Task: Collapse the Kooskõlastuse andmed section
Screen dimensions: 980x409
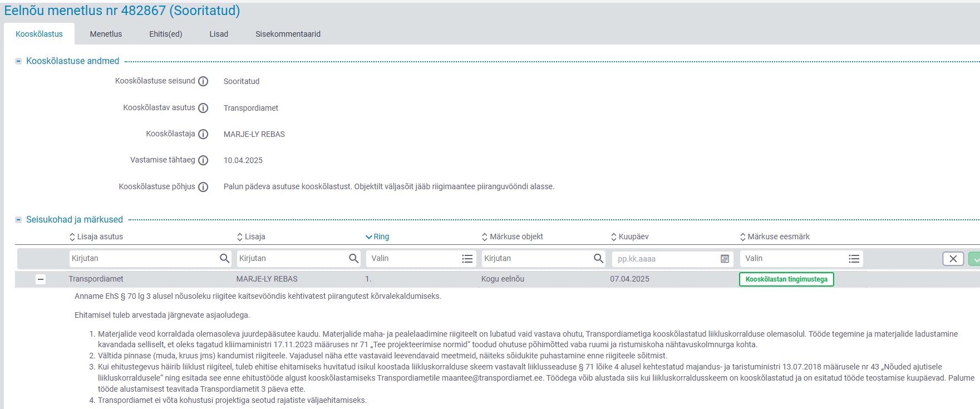Action: [x=18, y=61]
